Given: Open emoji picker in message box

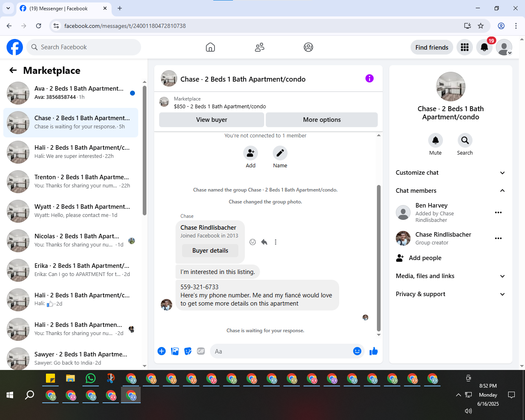Looking at the screenshot, I should click(x=357, y=351).
